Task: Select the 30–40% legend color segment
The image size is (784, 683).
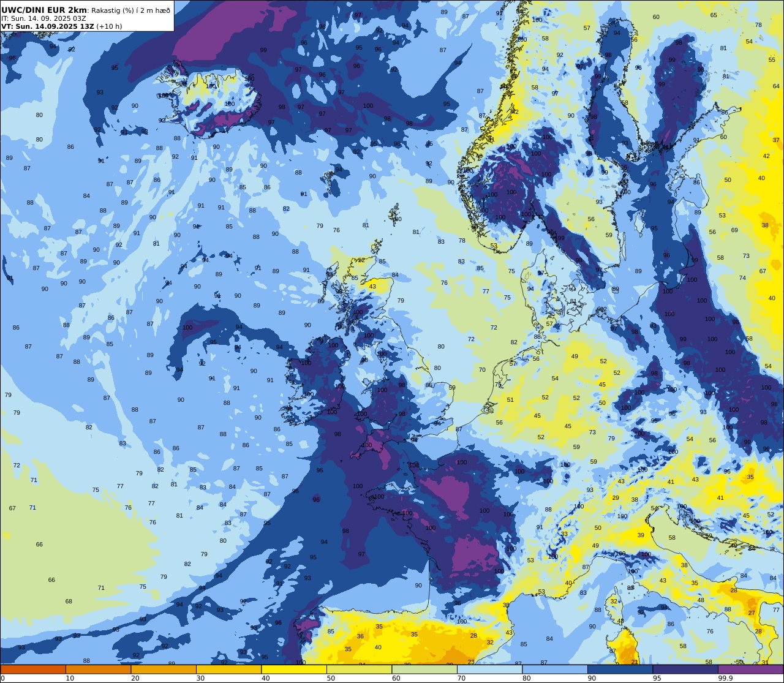Action: (x=228, y=670)
